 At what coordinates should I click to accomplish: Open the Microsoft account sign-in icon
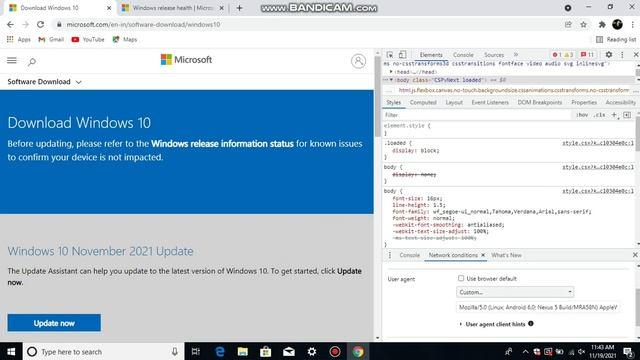358,61
